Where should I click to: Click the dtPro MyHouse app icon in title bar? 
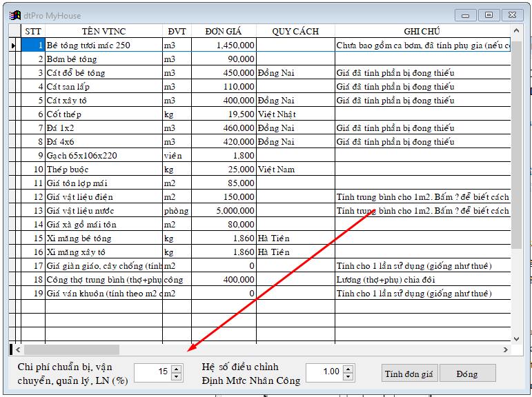[x=13, y=14]
